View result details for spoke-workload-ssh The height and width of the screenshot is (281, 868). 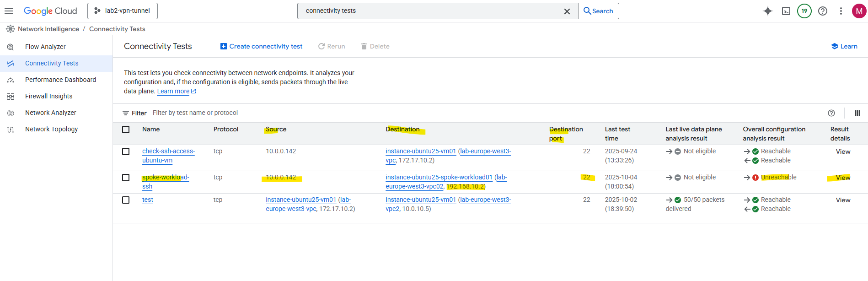click(842, 178)
